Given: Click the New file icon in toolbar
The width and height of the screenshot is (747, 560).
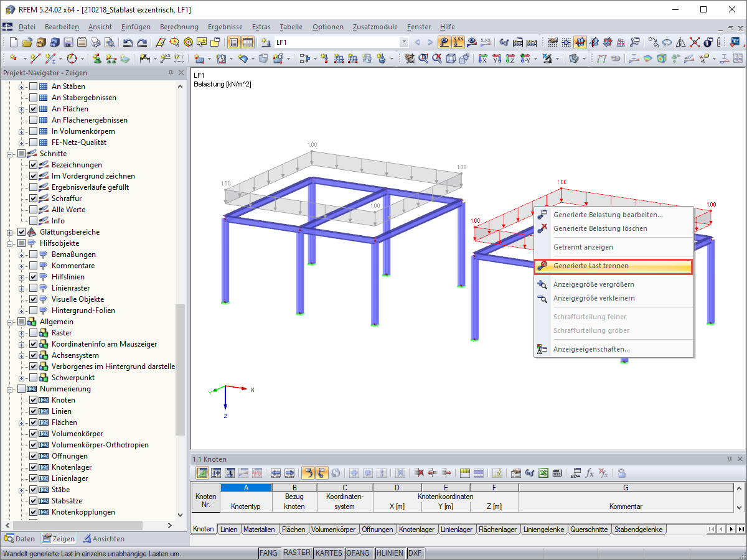Looking at the screenshot, I should (x=14, y=42).
